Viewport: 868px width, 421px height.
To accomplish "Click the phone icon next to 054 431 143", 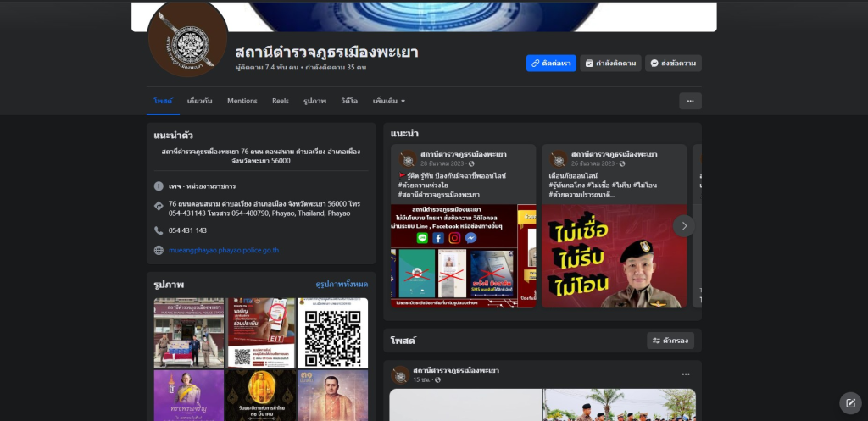I will 159,230.
